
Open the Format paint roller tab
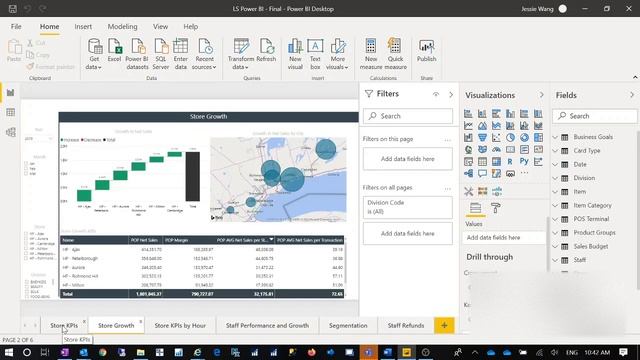click(496, 208)
